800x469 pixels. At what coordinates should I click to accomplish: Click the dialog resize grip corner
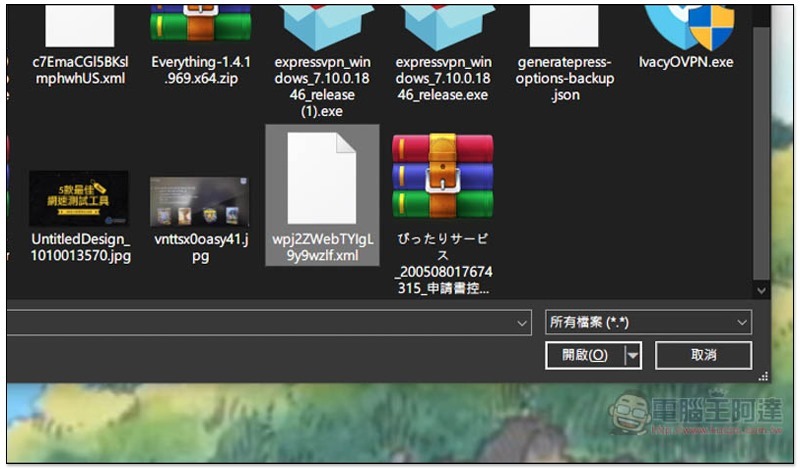click(763, 377)
